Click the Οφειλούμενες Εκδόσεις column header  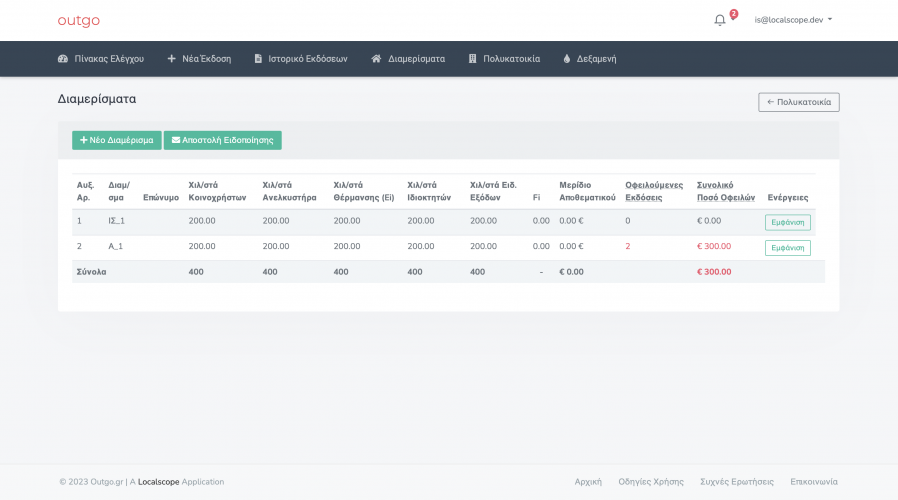[654, 191]
